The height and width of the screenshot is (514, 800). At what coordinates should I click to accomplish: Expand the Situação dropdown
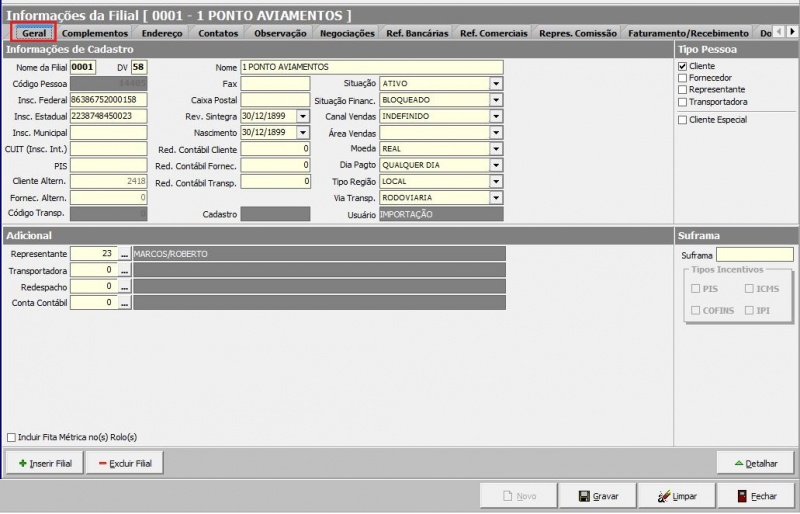tap(496, 83)
